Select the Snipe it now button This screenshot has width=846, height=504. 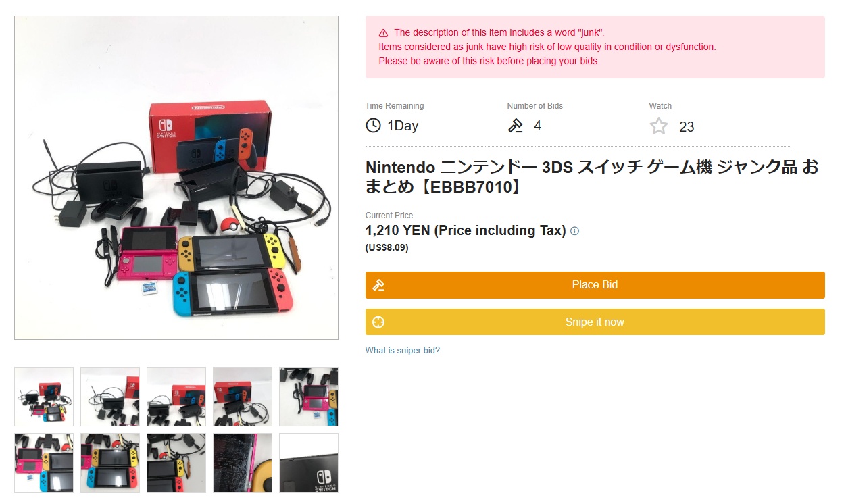pyautogui.click(x=595, y=322)
